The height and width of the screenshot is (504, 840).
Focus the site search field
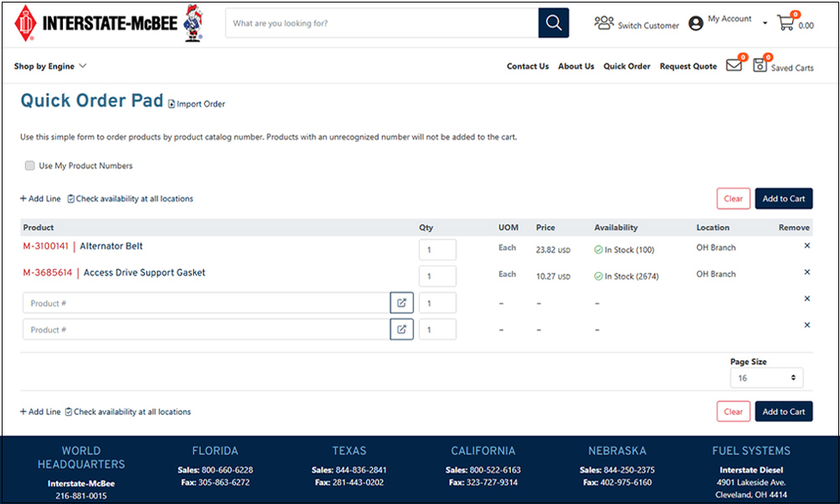tap(382, 23)
